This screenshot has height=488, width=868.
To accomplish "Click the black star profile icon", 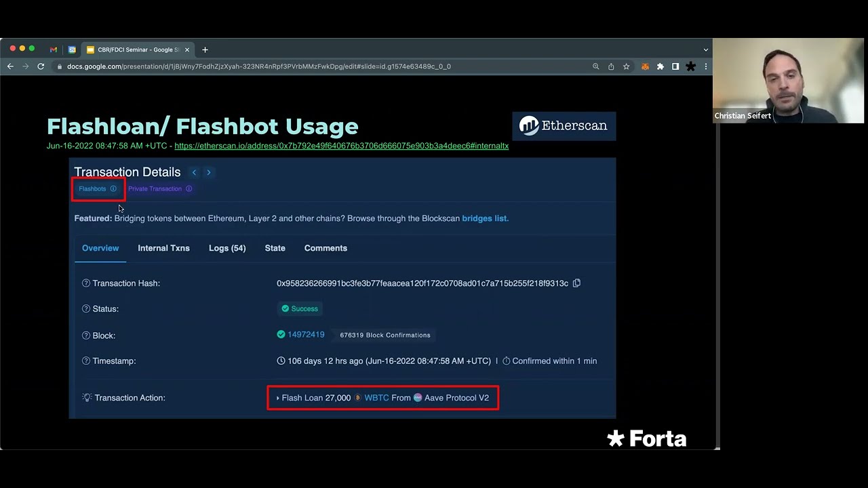I will click(x=690, y=66).
